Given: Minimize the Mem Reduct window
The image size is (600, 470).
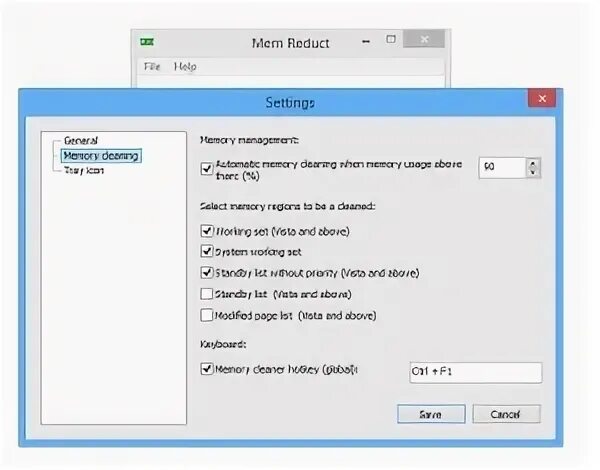Looking at the screenshot, I should click(366, 41).
